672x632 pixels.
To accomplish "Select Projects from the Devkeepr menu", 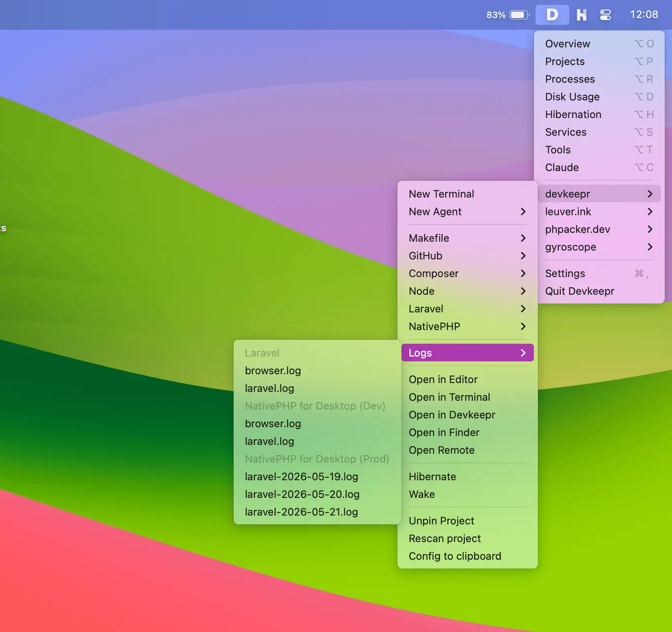I will point(599,61).
